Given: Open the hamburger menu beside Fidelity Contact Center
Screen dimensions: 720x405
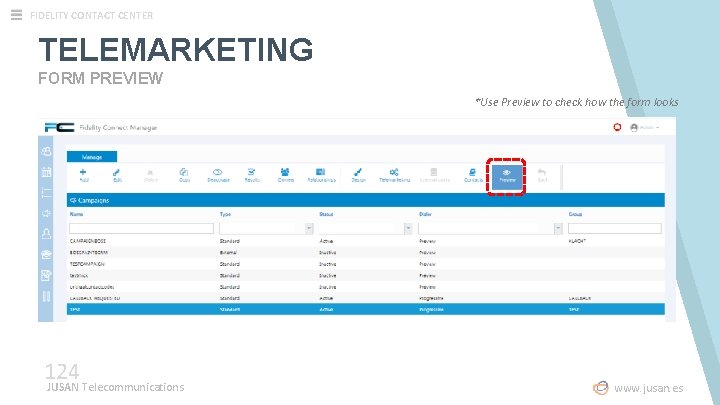Looking at the screenshot, I should (x=16, y=15).
